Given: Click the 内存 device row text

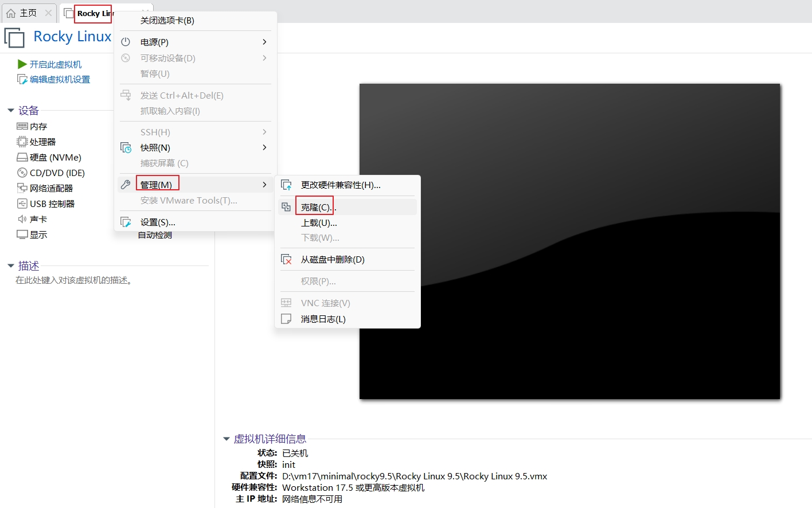Looking at the screenshot, I should pos(38,127).
